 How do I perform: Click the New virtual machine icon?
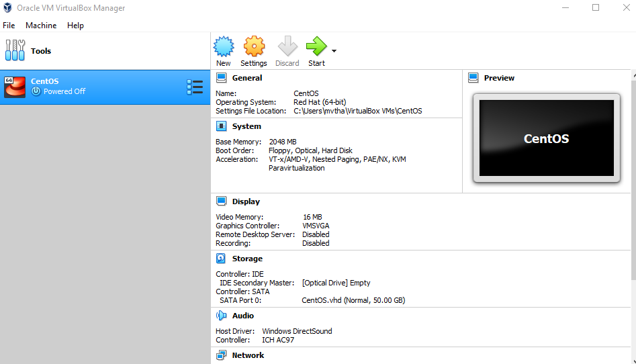pyautogui.click(x=224, y=46)
